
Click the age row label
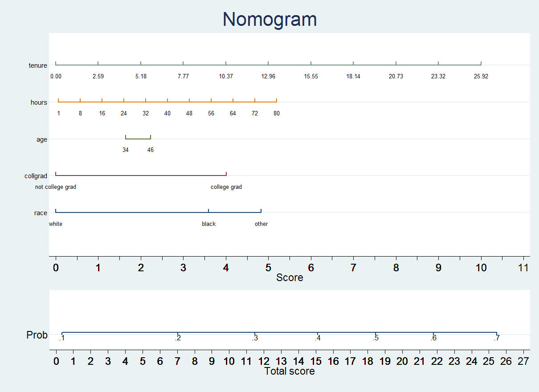click(42, 140)
